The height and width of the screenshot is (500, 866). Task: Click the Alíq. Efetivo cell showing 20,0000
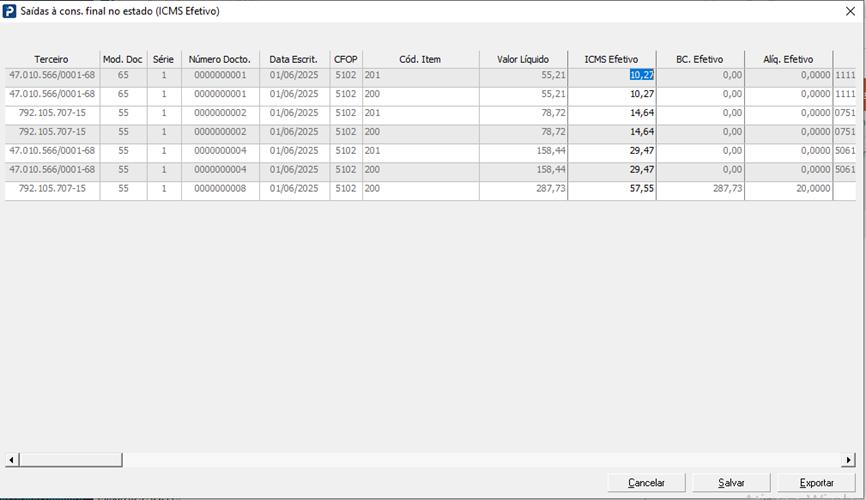(x=789, y=189)
